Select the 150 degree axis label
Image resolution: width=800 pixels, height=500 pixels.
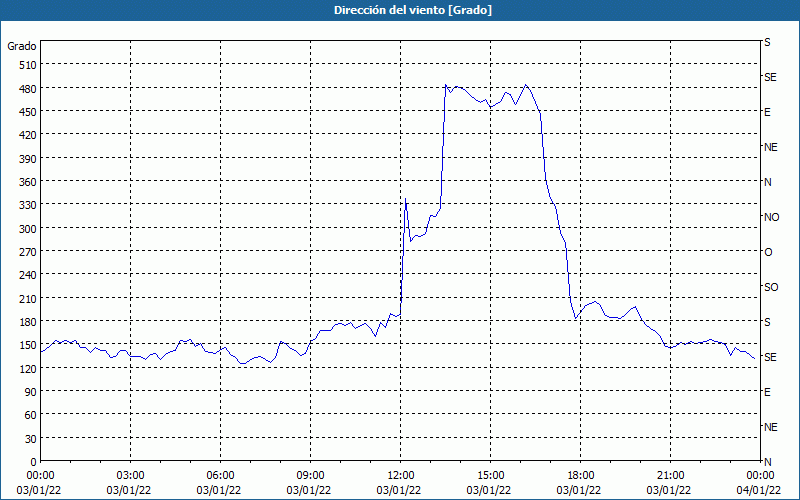(28, 345)
